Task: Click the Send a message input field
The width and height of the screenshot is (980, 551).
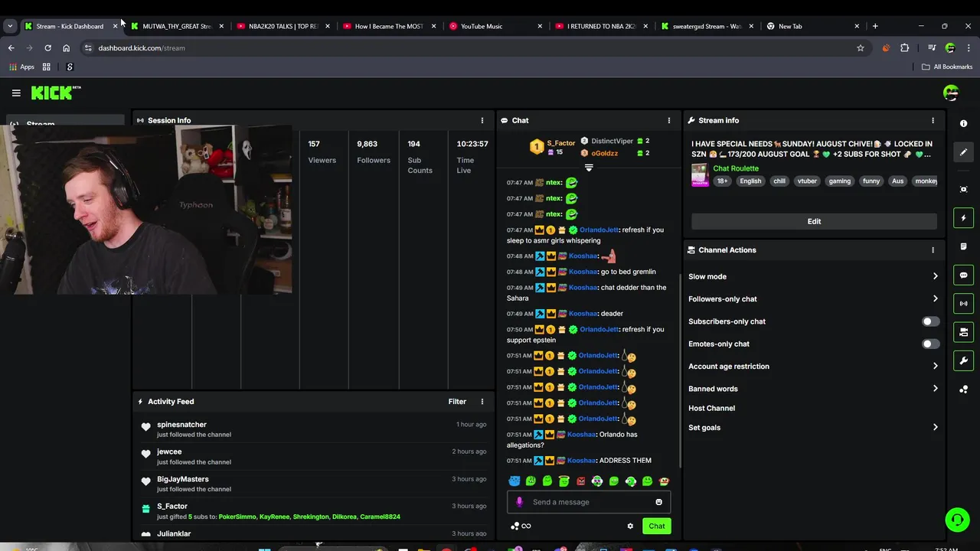Action: 589,502
